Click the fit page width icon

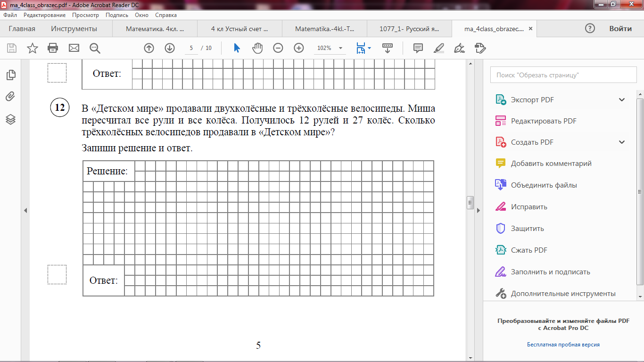tap(361, 48)
